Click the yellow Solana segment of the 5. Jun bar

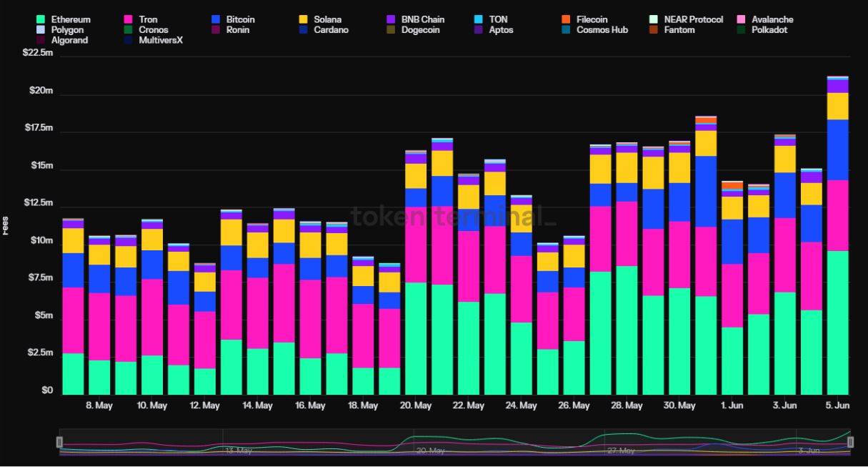click(837, 106)
